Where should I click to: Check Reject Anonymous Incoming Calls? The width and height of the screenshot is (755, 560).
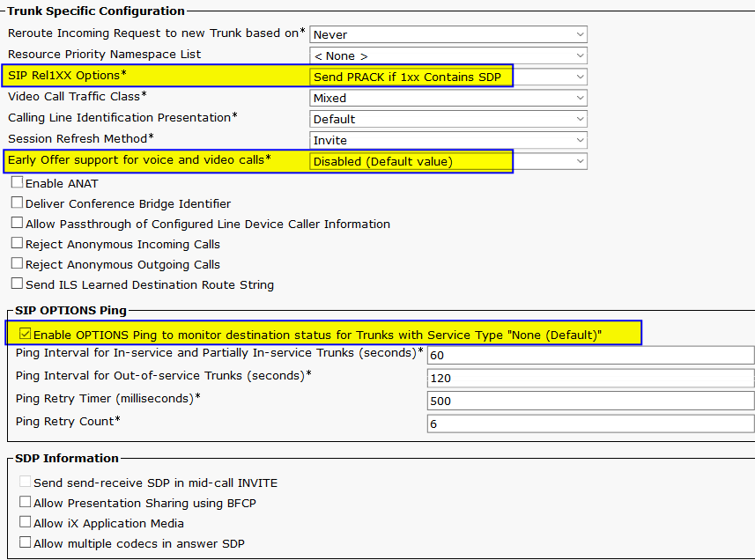click(x=17, y=243)
